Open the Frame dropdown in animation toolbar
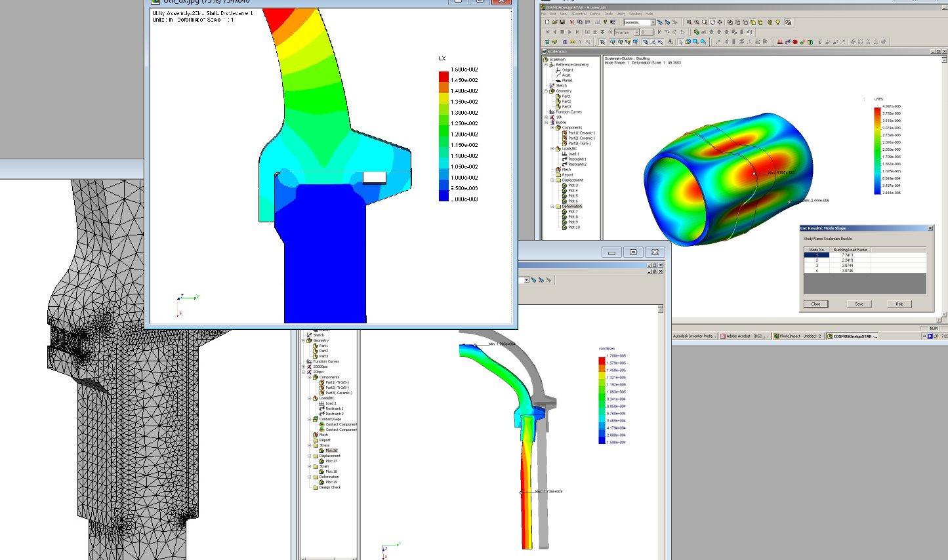The height and width of the screenshot is (560, 948). 637,32
